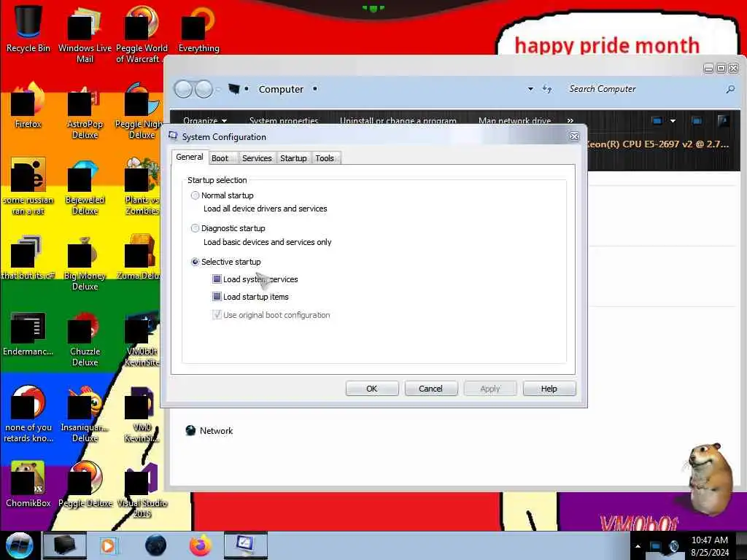
Task: Select Plants vs Zombies desktop icon
Action: (142, 187)
